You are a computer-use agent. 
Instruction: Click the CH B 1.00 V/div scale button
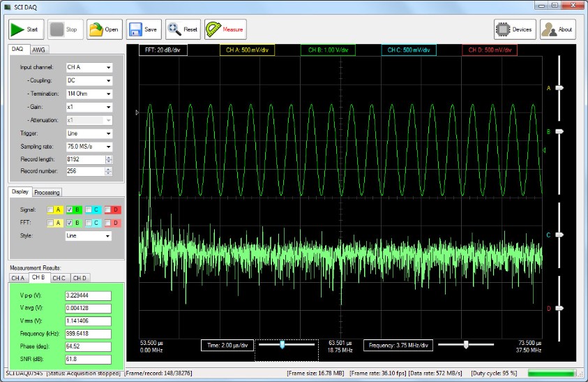pyautogui.click(x=328, y=50)
